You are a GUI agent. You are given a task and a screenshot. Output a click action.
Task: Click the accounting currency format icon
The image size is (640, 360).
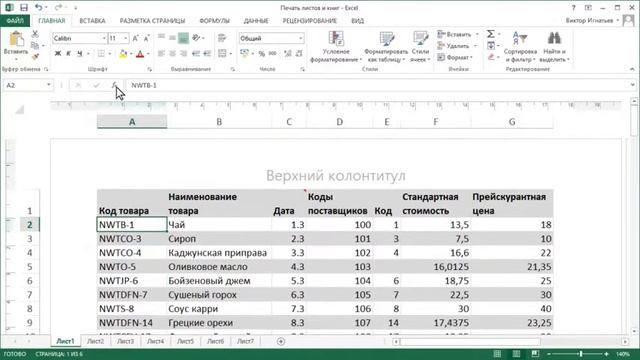[x=244, y=53]
